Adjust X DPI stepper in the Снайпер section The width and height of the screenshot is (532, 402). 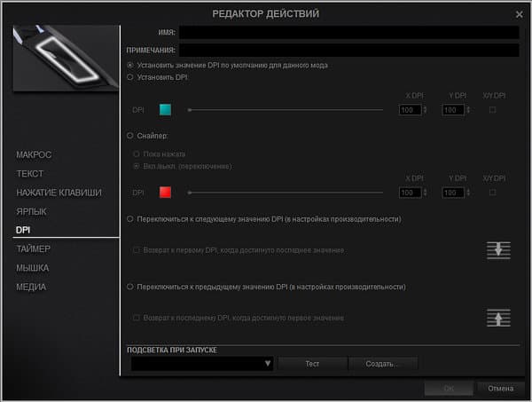click(425, 193)
